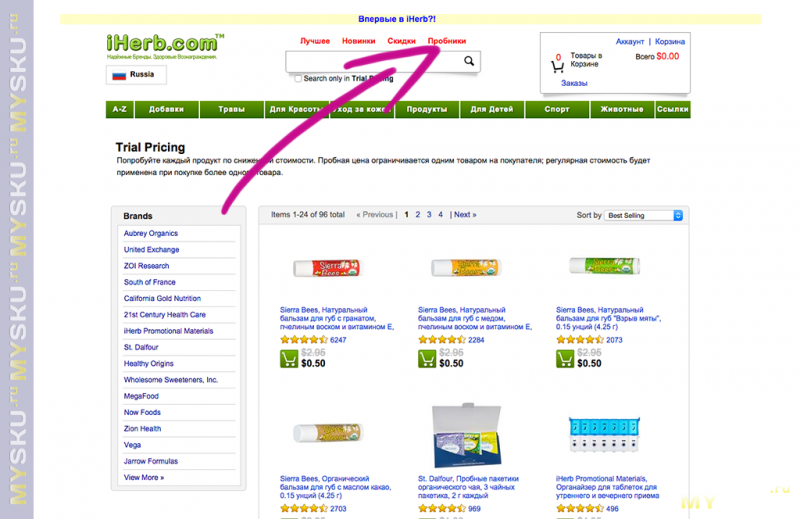Open the St. Dalfour tea samples title
Screen dimensions: 800x519
tap(468, 487)
